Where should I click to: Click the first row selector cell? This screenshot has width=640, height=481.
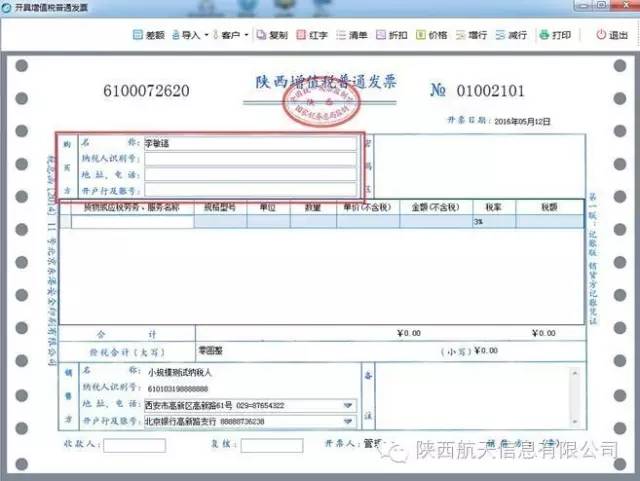[x=66, y=222]
